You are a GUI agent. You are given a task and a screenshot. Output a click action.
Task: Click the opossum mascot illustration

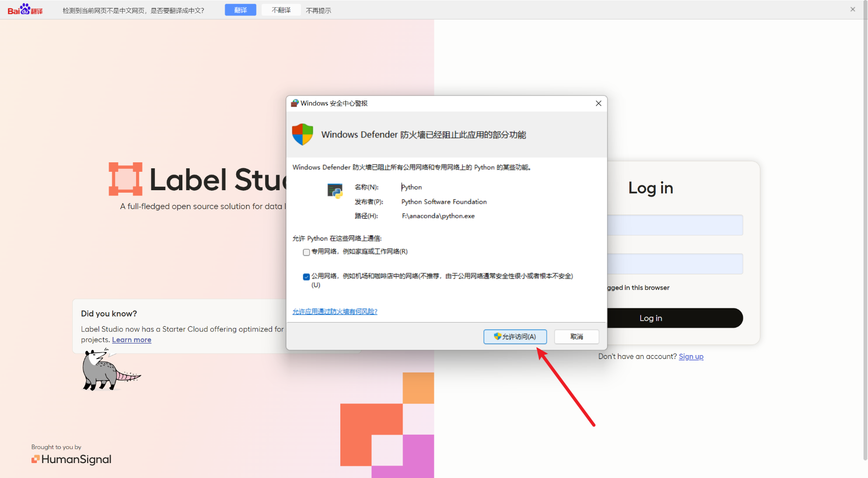click(111, 370)
